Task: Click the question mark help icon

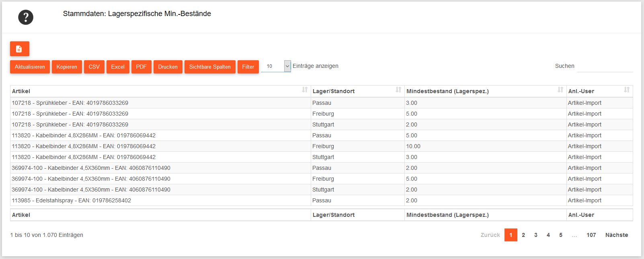Action: click(x=26, y=17)
